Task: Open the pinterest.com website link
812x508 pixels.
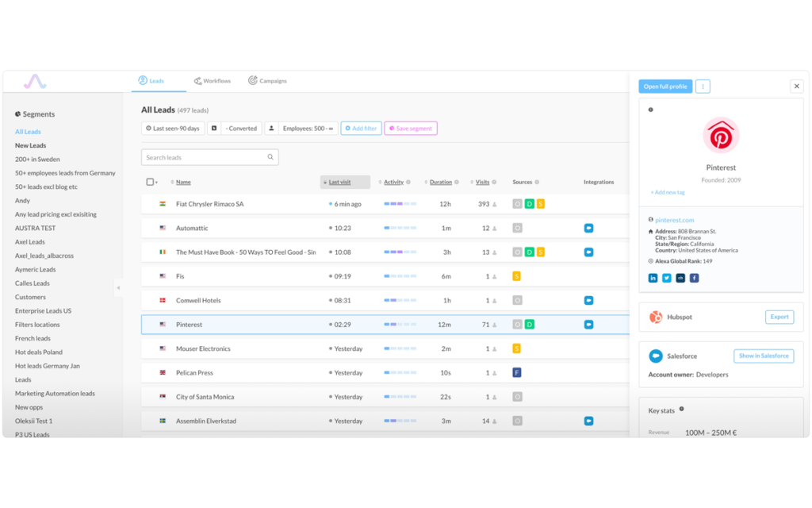Action: (674, 221)
